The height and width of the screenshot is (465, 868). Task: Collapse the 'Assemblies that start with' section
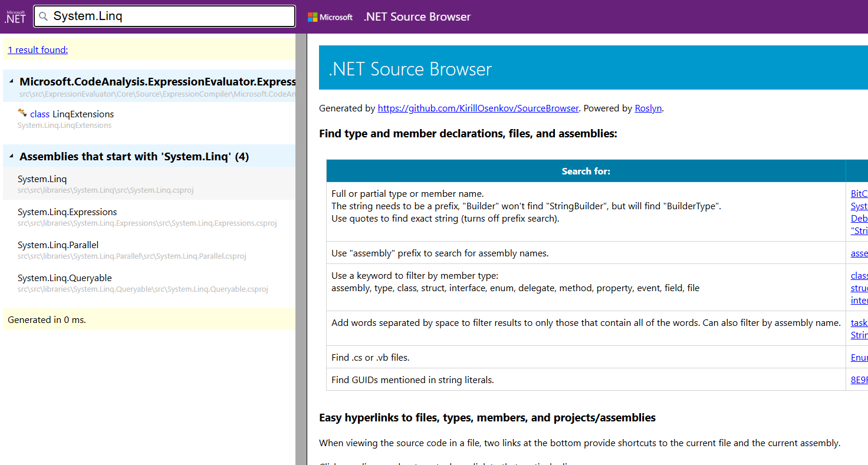click(x=12, y=156)
